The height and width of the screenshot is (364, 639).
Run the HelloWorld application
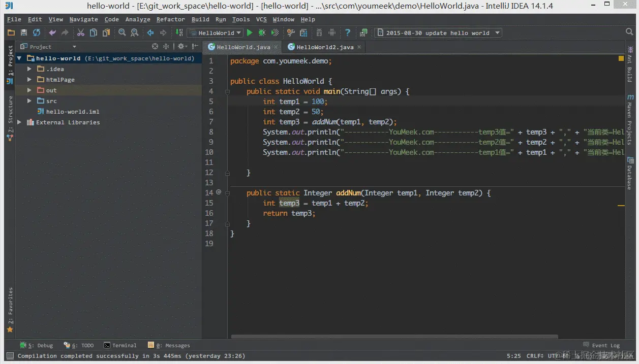click(250, 32)
